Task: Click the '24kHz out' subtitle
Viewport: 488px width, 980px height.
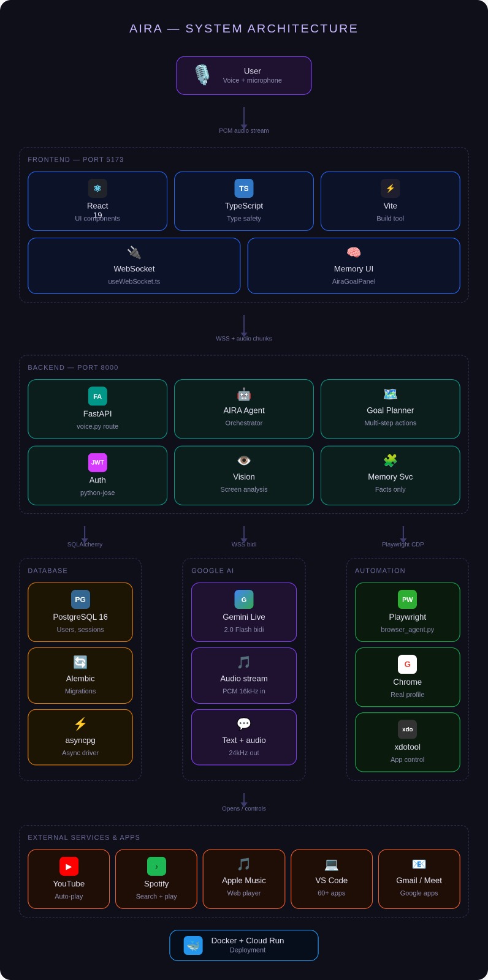Action: pyautogui.click(x=244, y=753)
